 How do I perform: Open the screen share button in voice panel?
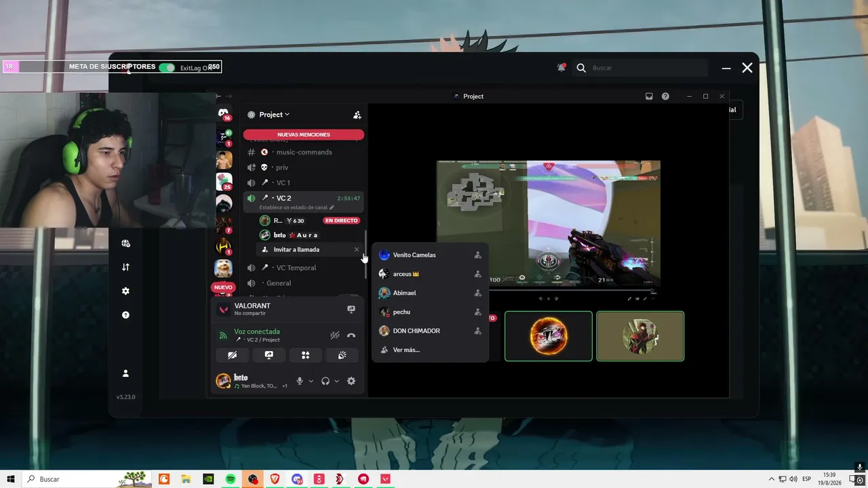pyautogui.click(x=269, y=355)
